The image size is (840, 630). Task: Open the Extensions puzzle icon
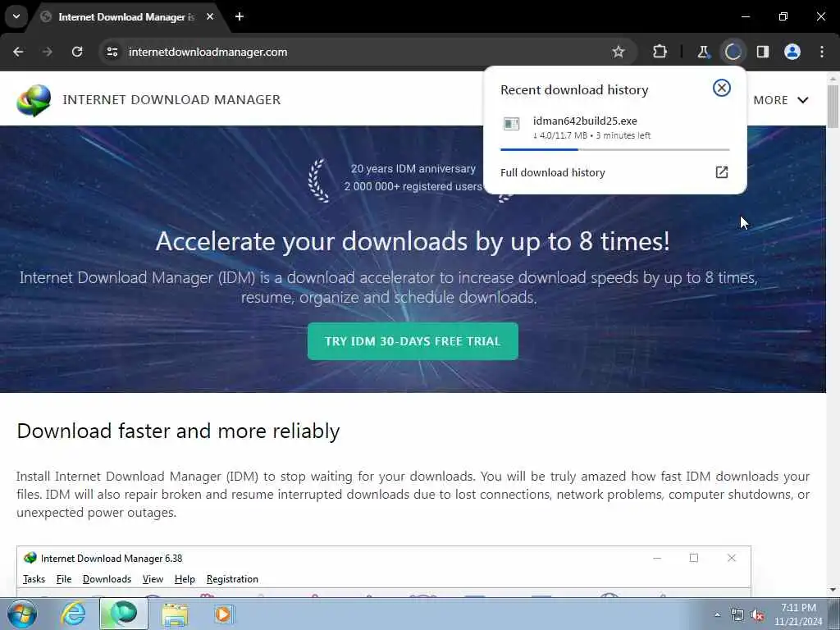[660, 52]
